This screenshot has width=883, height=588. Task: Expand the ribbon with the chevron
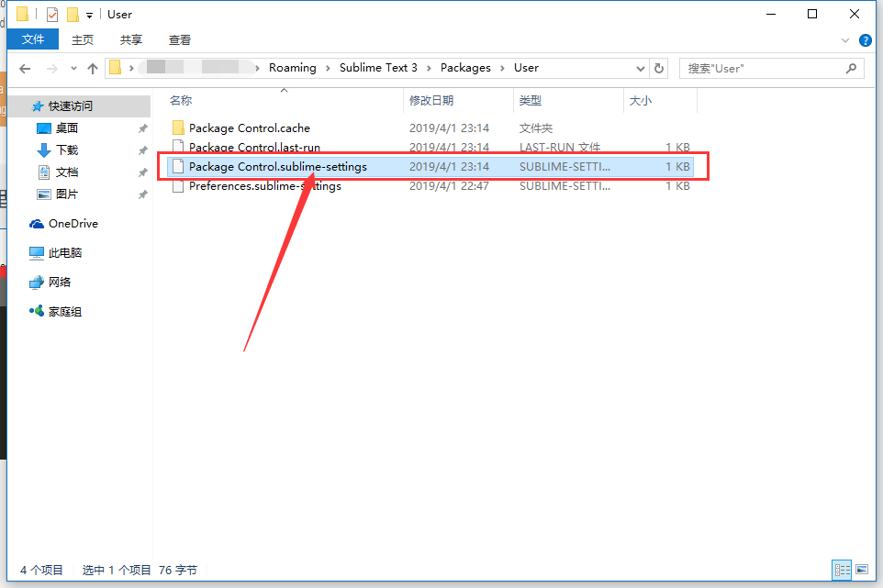tap(846, 39)
